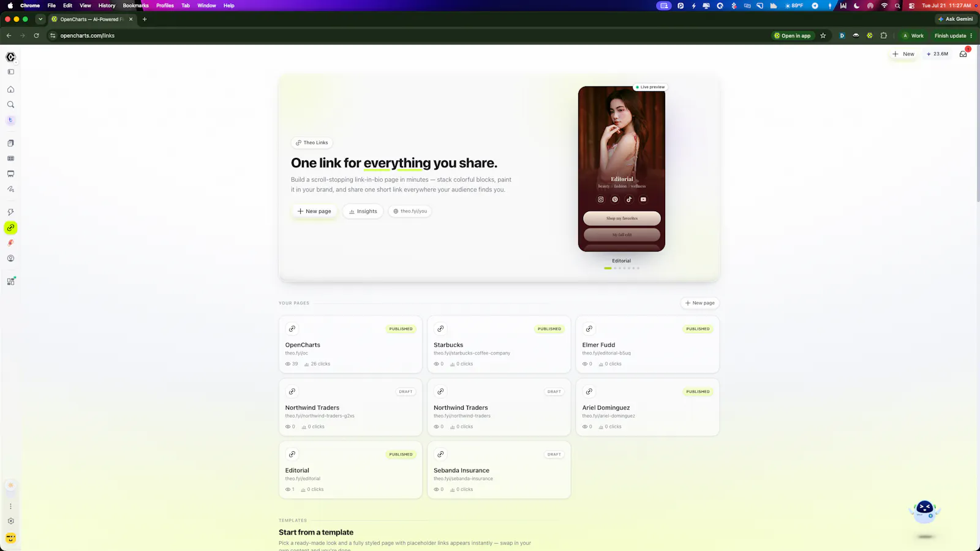
Task: Click link icon on Starbucks card
Action: click(x=440, y=329)
